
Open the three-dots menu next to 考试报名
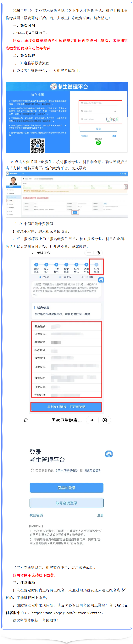[x=89, y=253]
